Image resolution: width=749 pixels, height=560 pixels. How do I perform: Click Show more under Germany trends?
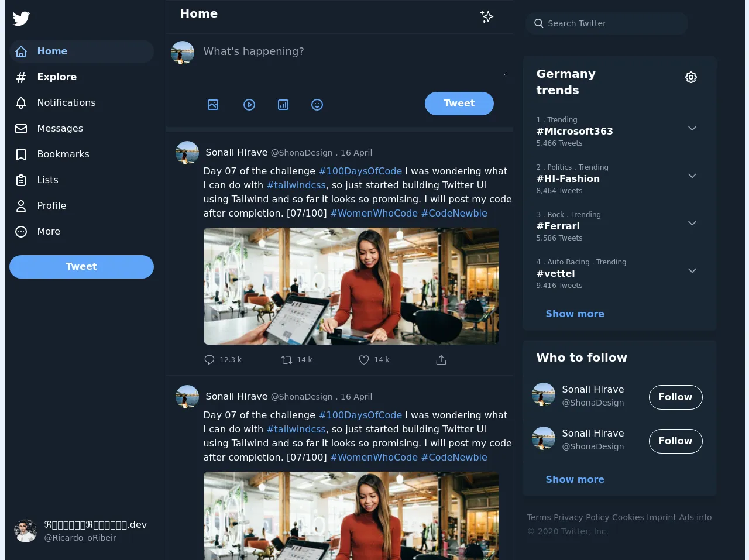pyautogui.click(x=575, y=314)
